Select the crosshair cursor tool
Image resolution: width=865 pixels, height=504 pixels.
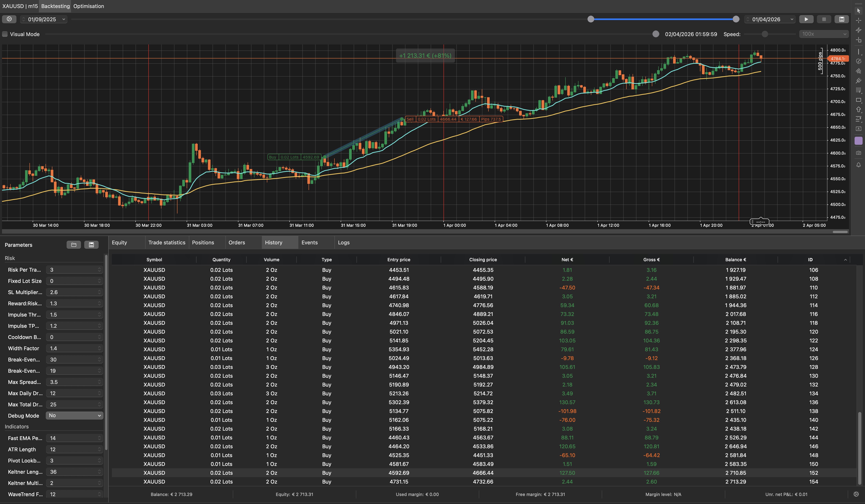pos(858,21)
